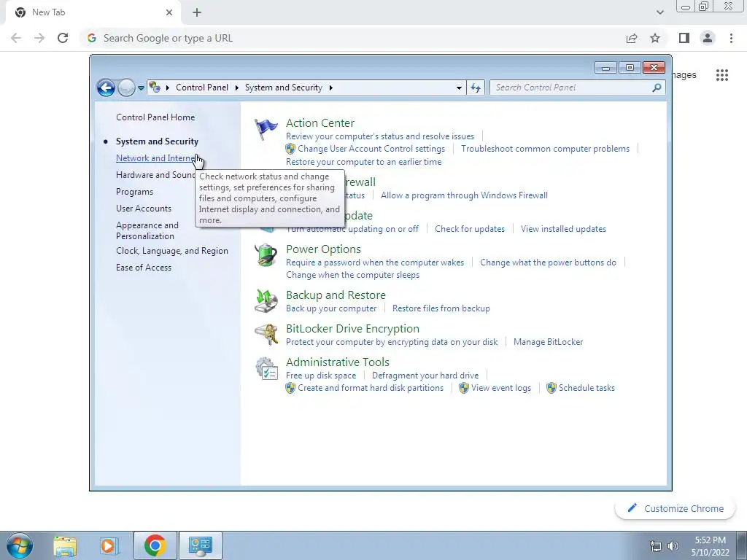The height and width of the screenshot is (560, 747).
Task: Open the Chrome profile avatar
Action: click(708, 38)
